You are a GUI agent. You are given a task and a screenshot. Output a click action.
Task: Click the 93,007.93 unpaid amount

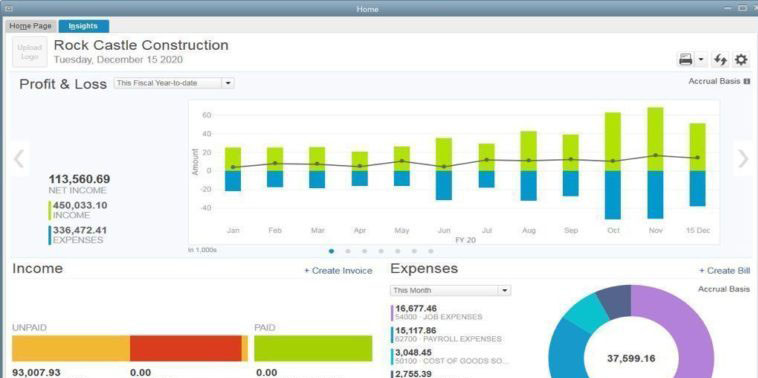point(36,373)
